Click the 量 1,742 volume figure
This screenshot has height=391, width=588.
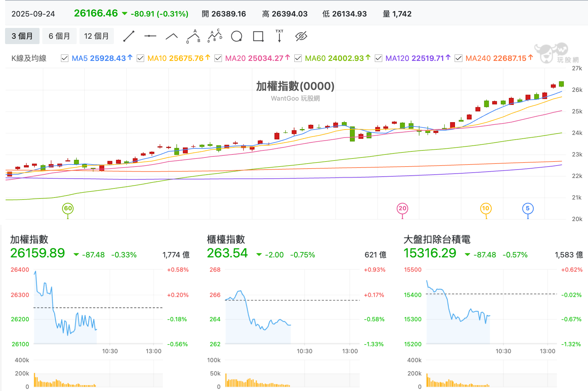(397, 14)
